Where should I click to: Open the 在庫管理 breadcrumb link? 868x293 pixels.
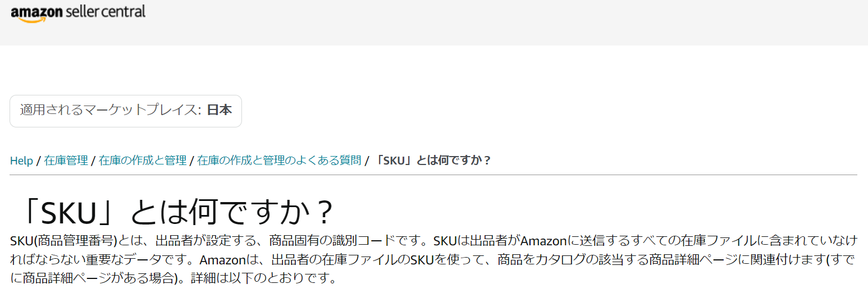66,161
